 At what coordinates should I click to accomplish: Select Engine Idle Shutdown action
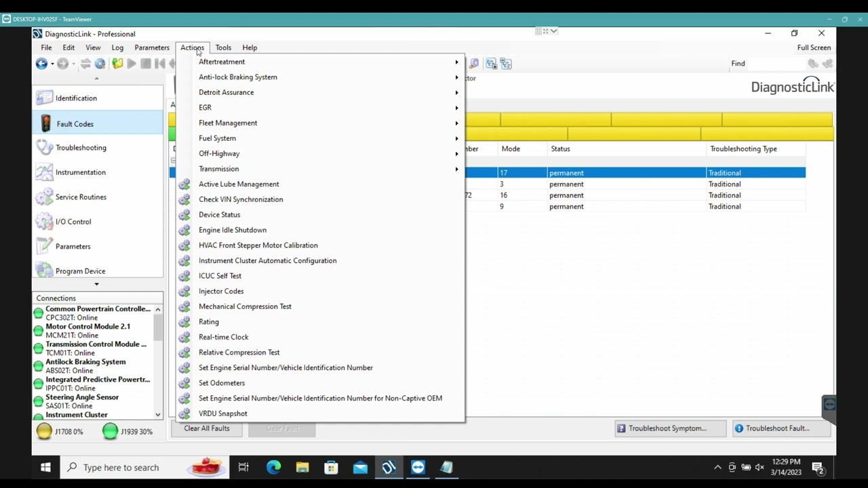[x=320, y=230]
